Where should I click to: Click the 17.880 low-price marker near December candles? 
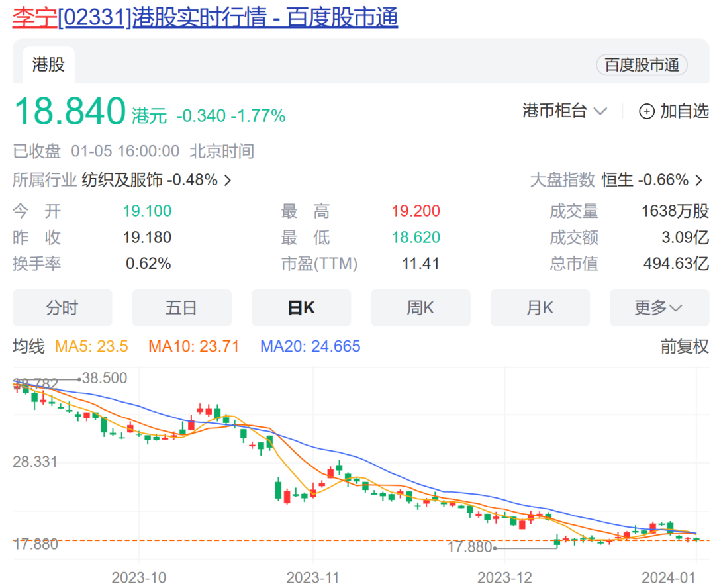(469, 546)
